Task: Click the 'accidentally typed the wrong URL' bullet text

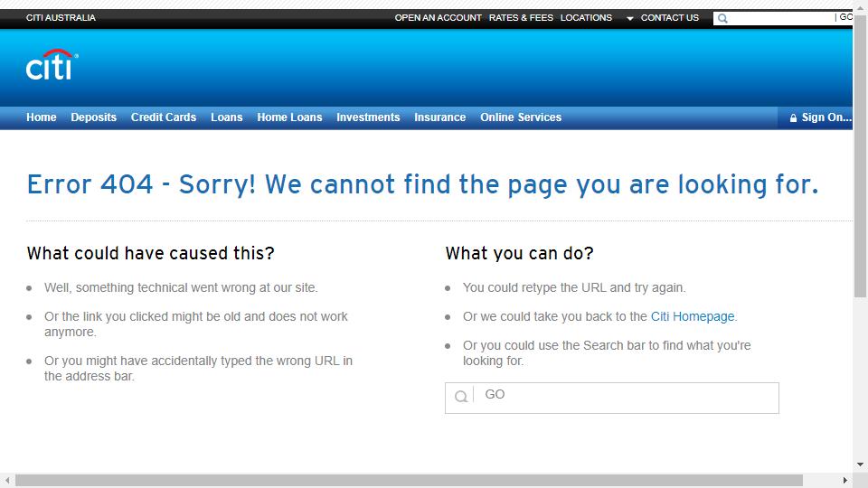Action: click(x=198, y=369)
